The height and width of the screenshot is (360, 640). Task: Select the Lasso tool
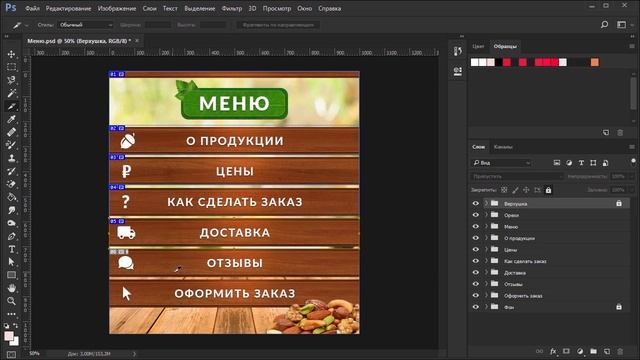click(x=11, y=80)
